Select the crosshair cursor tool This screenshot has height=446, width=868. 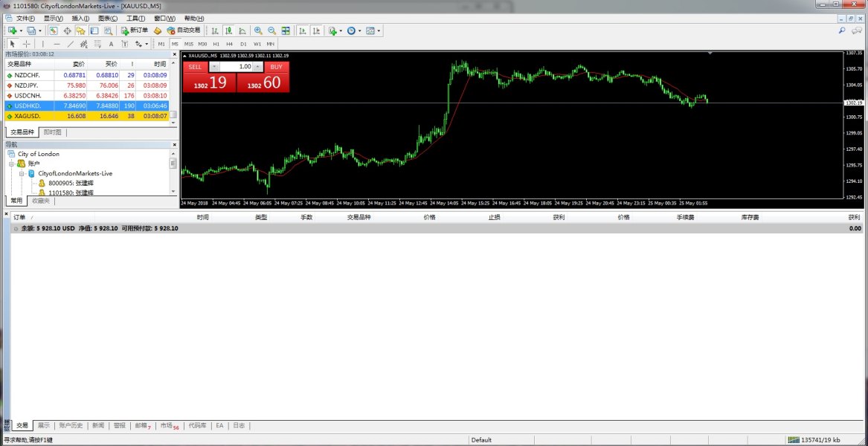pos(26,44)
